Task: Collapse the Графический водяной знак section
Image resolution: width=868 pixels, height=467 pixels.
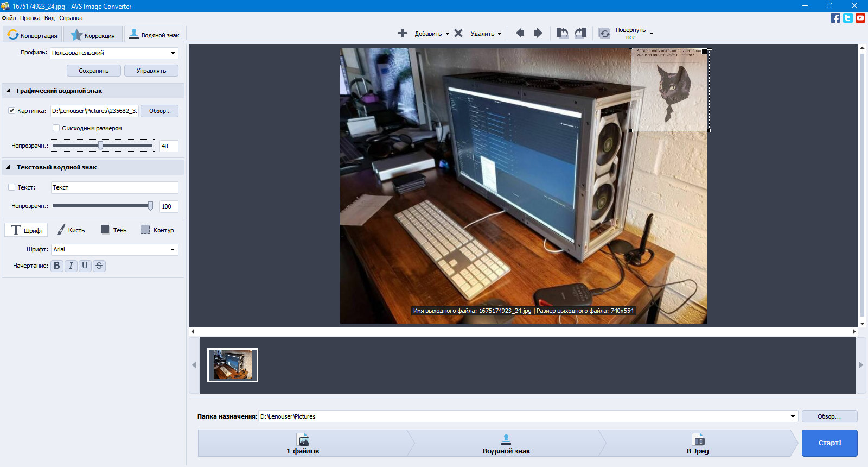Action: 8,91
